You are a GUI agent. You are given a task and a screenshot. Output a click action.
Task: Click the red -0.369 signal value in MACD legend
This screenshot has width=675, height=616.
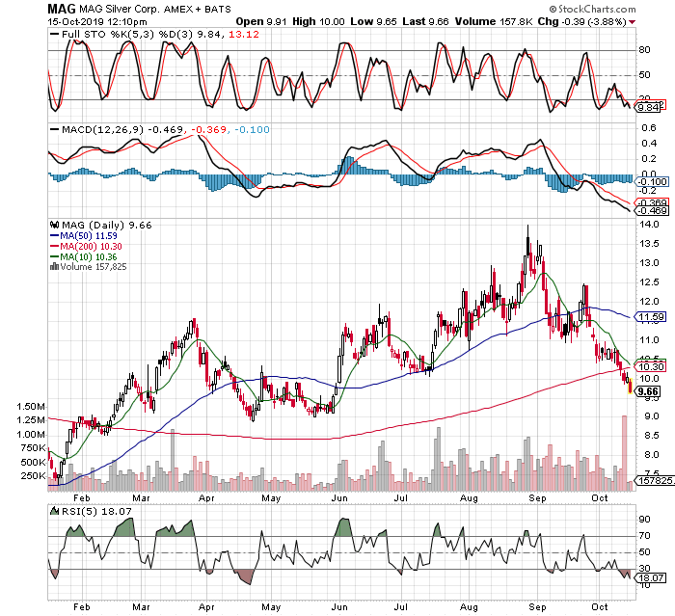[209, 129]
